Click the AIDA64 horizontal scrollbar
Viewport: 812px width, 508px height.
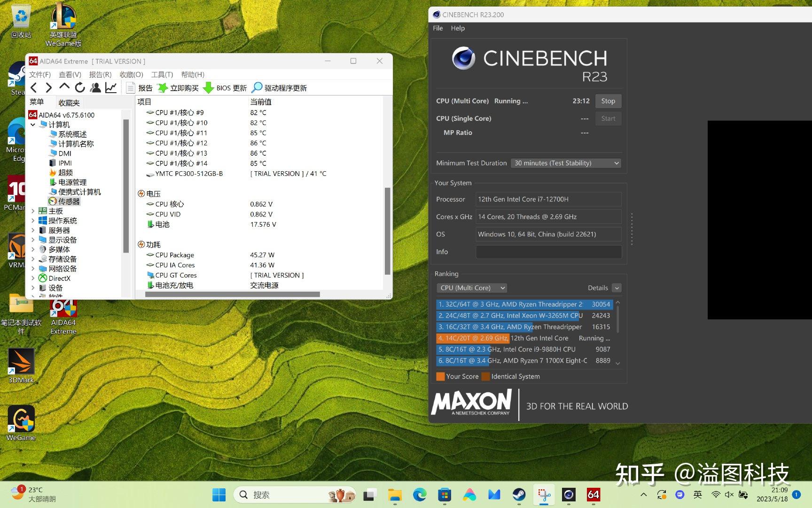[233, 294]
